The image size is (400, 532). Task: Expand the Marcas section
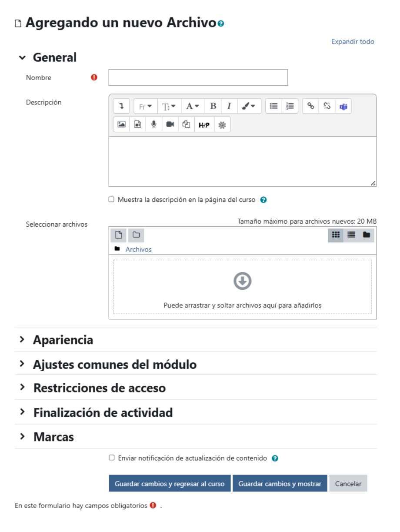click(22, 436)
